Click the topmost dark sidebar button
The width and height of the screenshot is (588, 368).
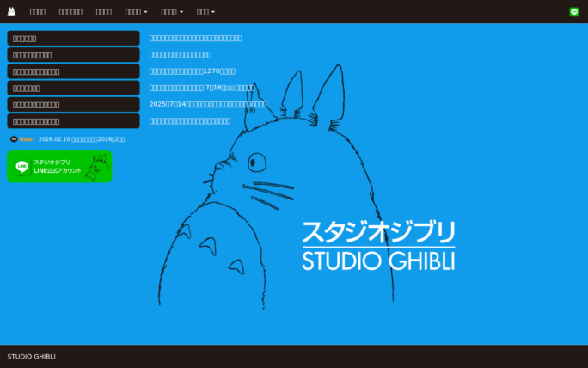pyautogui.click(x=73, y=39)
